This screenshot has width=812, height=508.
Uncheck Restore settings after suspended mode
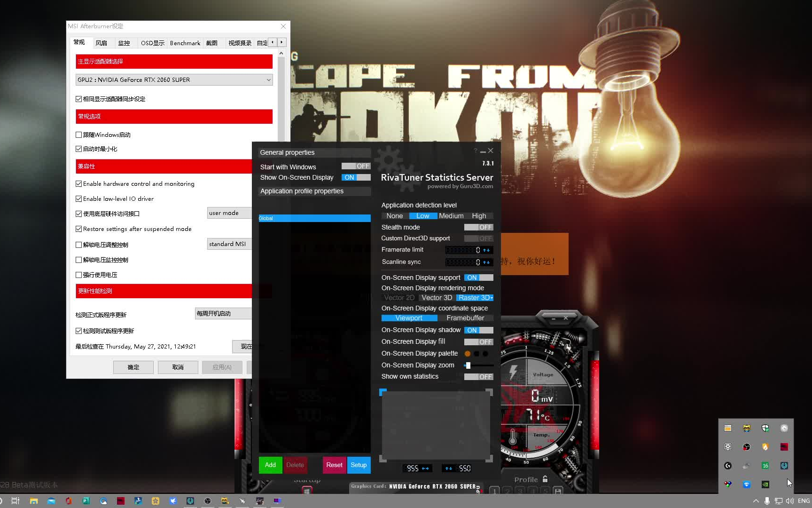(x=79, y=229)
